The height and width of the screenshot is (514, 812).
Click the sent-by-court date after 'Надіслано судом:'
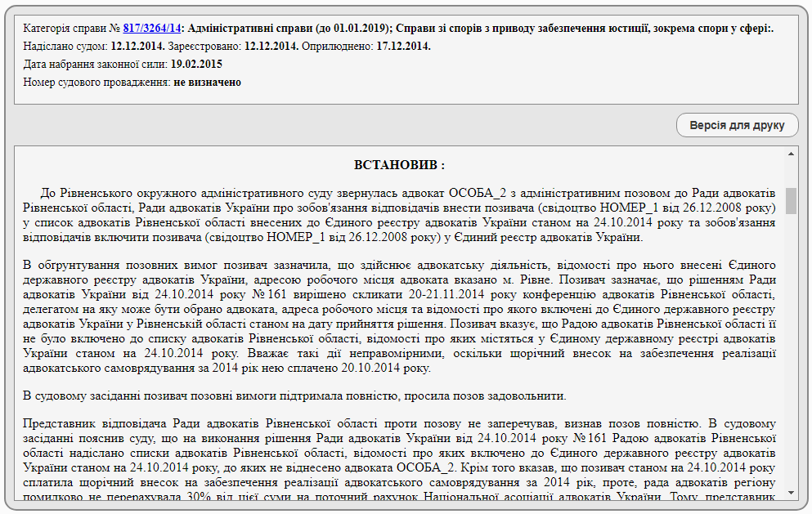point(137,46)
